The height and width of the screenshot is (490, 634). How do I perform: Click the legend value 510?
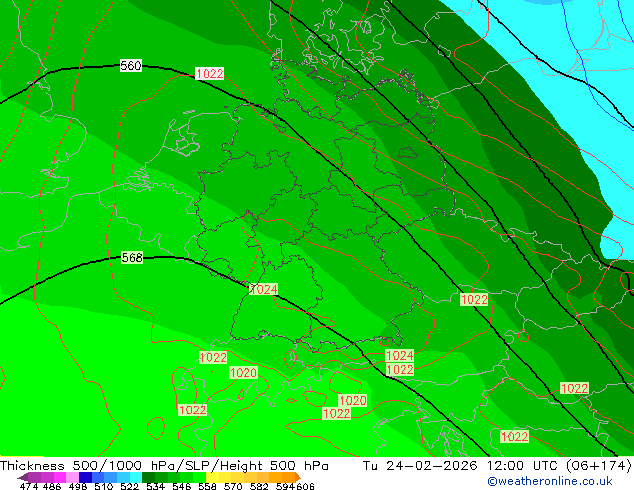(x=104, y=486)
